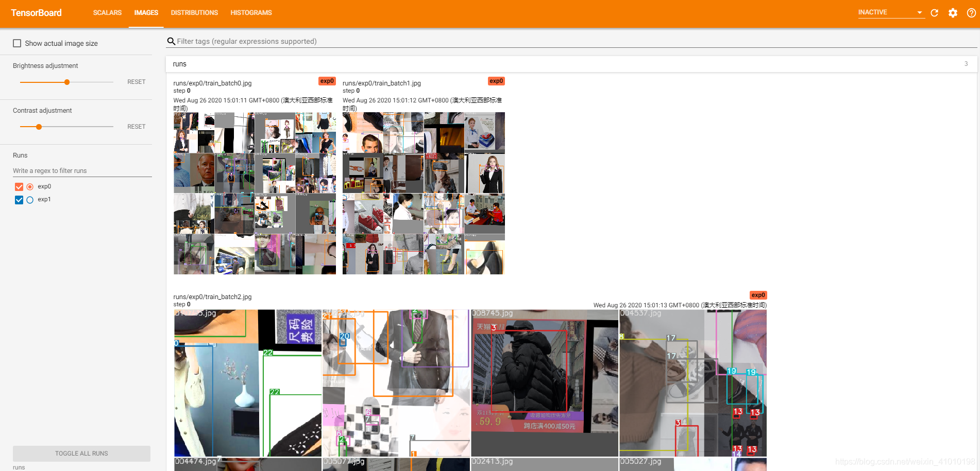Click the Contrast adjustment slider handle
Image resolution: width=980 pixels, height=471 pixels.
[39, 127]
